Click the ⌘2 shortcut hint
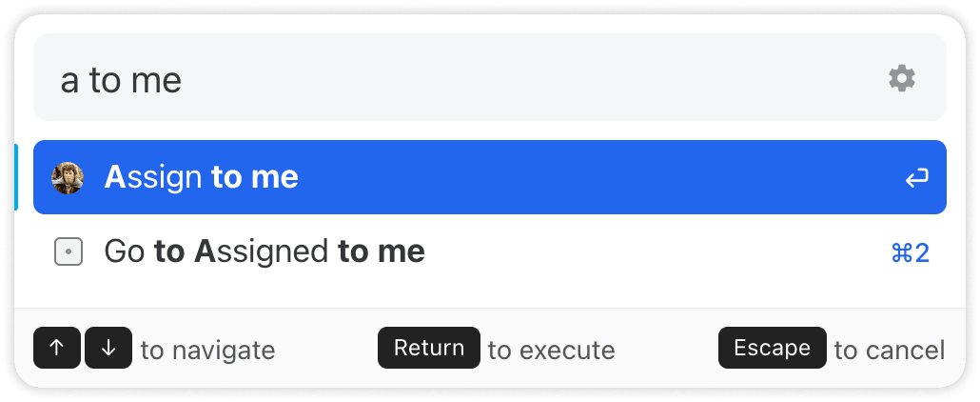This screenshot has height=402, width=980. (x=910, y=252)
